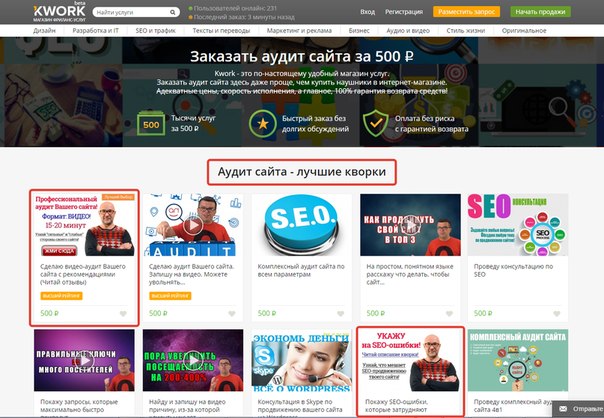Click the envelope icon in the Отправить widget
Viewport: 604px width, 418px height.
(563, 409)
